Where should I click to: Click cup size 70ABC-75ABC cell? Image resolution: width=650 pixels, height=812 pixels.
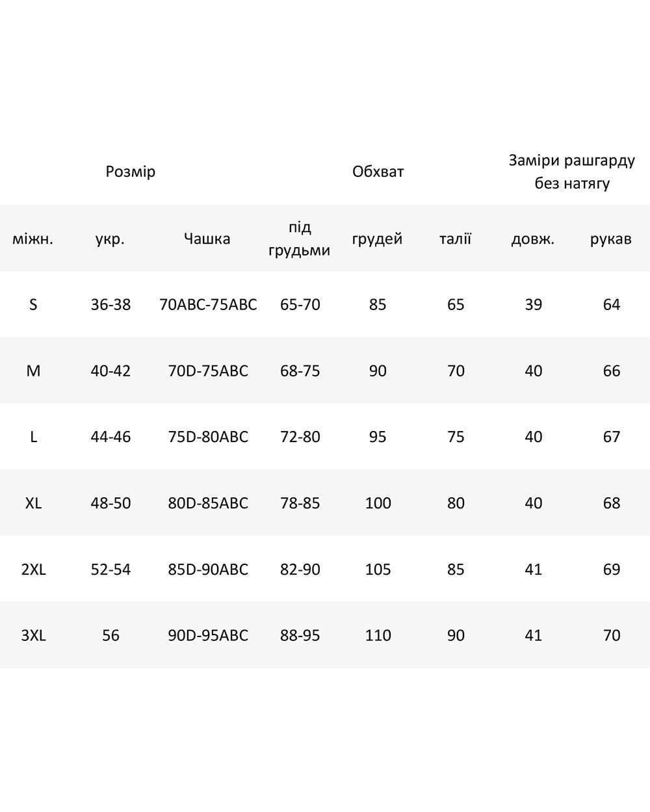tap(208, 304)
